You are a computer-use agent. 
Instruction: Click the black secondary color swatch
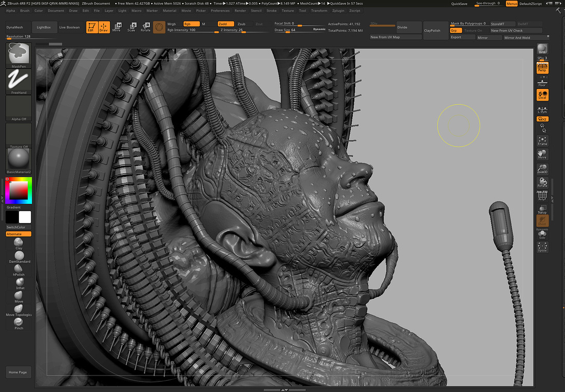point(12,217)
